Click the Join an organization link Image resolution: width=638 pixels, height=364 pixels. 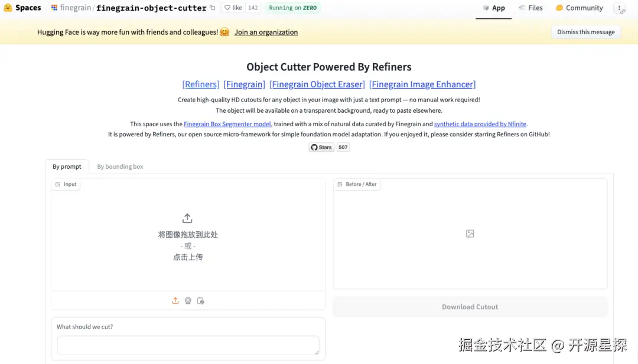pos(266,32)
